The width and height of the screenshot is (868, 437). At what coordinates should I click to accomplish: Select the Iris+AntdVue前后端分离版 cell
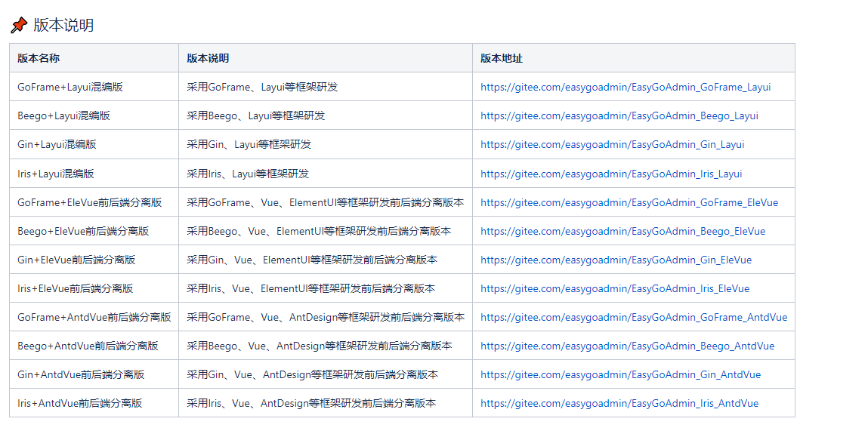(x=94, y=404)
